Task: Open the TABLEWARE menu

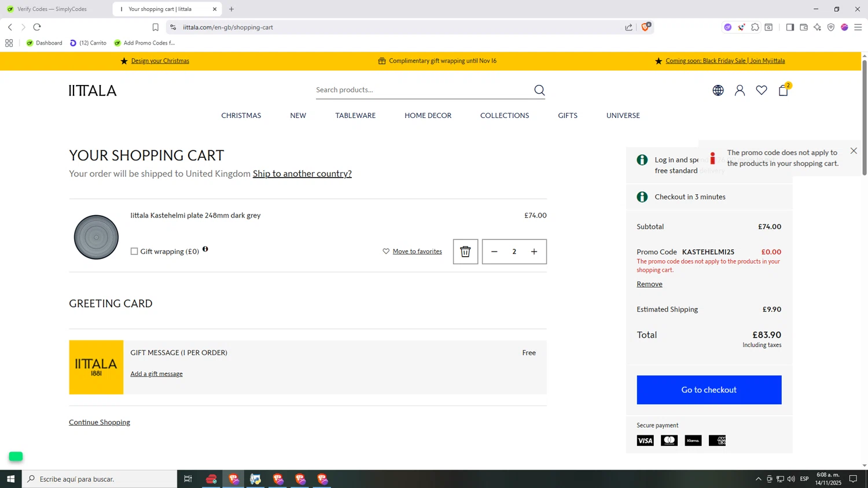Action: pyautogui.click(x=355, y=116)
